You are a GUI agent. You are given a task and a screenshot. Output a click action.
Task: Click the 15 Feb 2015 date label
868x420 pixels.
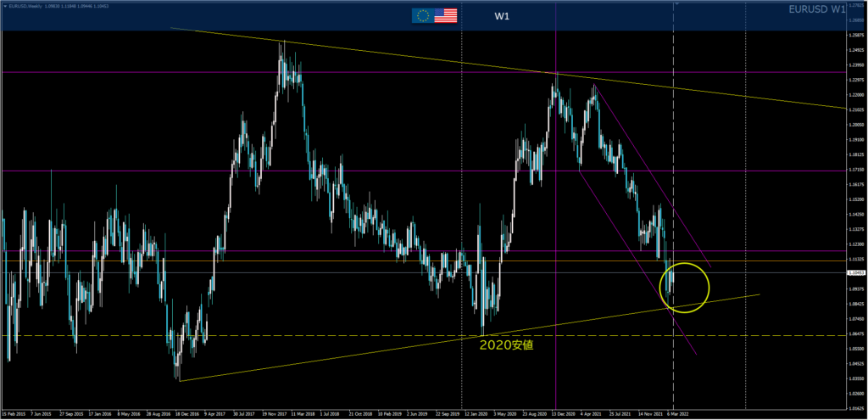click(x=14, y=413)
